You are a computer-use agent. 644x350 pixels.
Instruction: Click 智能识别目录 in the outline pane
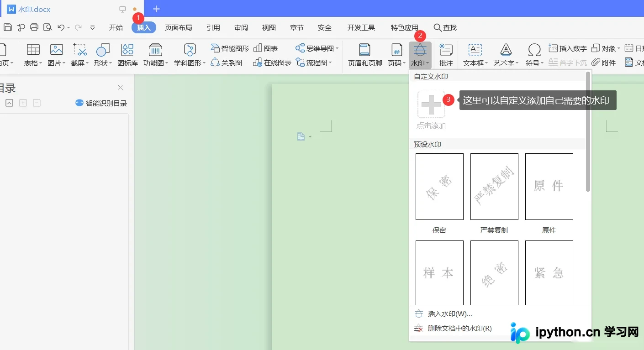(101, 103)
